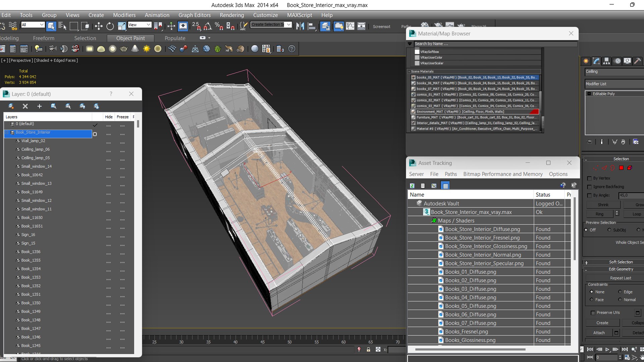Select Element sub-object level icon

tap(630, 168)
